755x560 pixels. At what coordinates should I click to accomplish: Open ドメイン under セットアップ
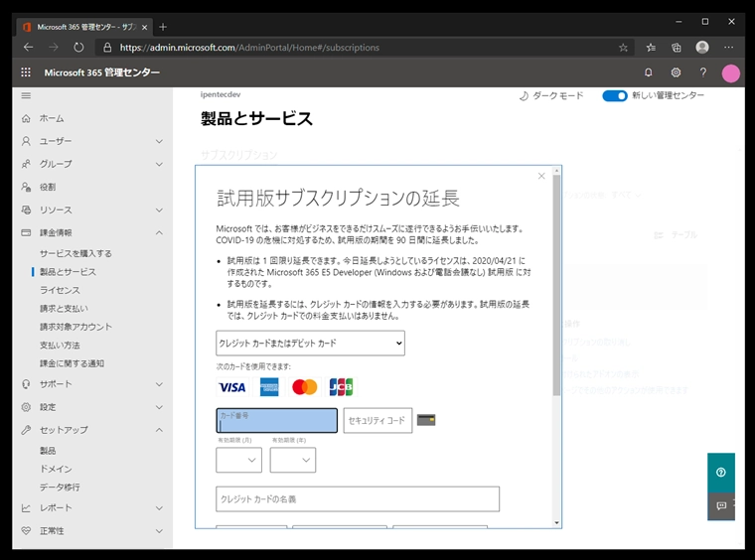pos(56,469)
